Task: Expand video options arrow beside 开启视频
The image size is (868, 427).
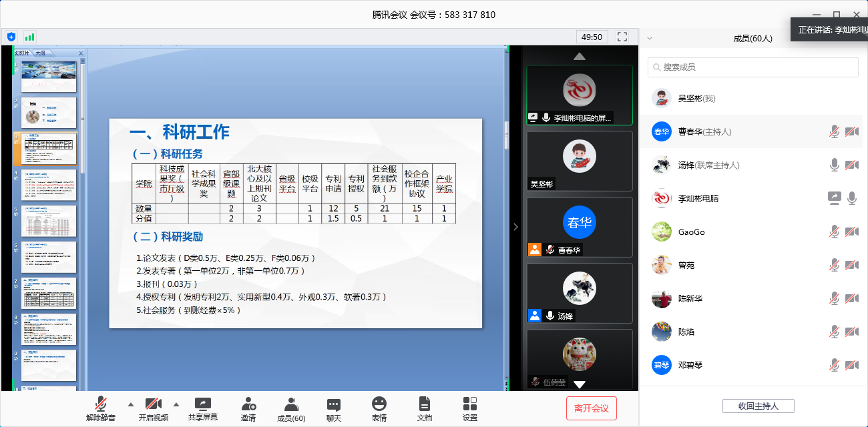Action: pos(176,404)
